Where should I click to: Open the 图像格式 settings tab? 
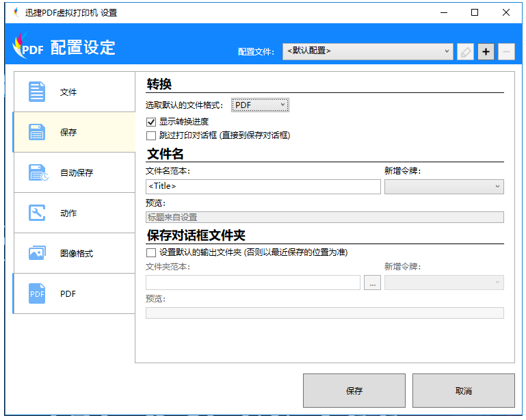coord(76,253)
